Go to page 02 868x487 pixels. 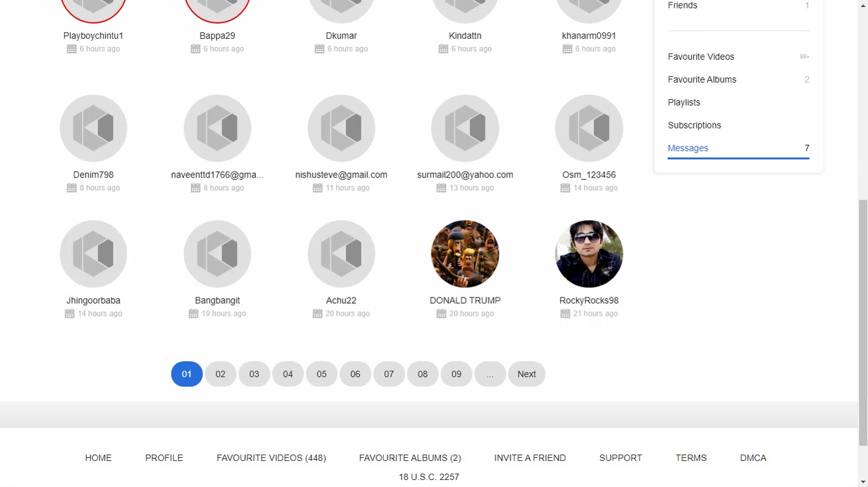pyautogui.click(x=220, y=374)
